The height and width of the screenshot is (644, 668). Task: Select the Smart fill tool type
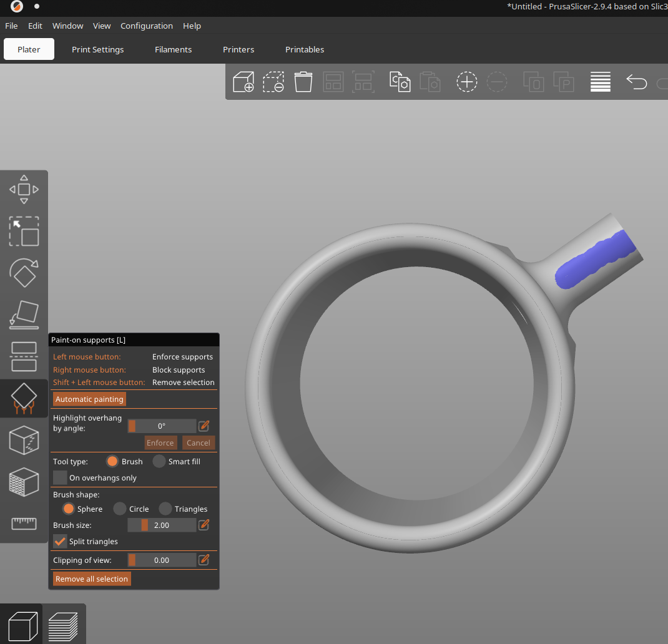coord(160,462)
